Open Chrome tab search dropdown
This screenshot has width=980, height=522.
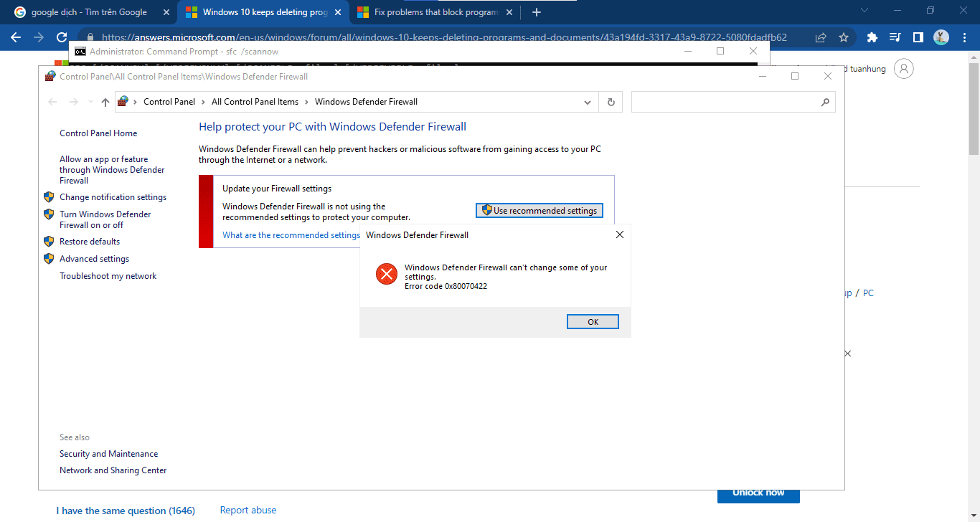pos(864,11)
